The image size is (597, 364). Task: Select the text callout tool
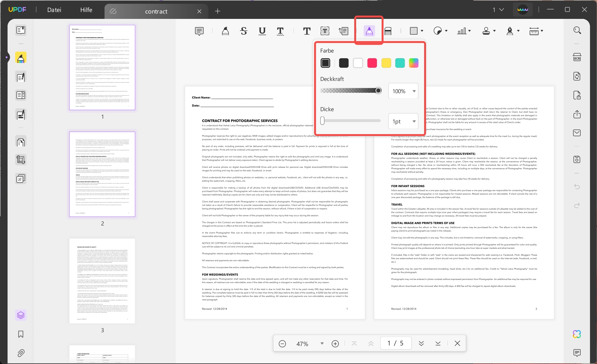coord(343,31)
